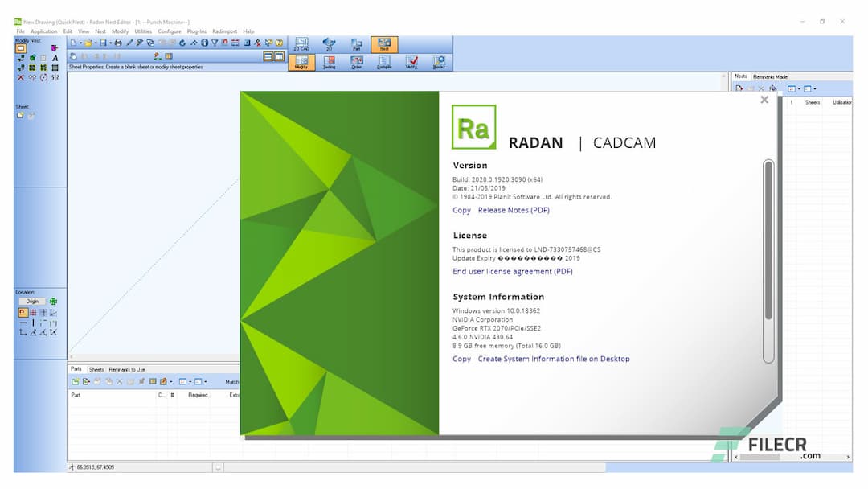The image size is (868, 489).
Task: Toggle the single sheet view button
Action: tap(268, 55)
